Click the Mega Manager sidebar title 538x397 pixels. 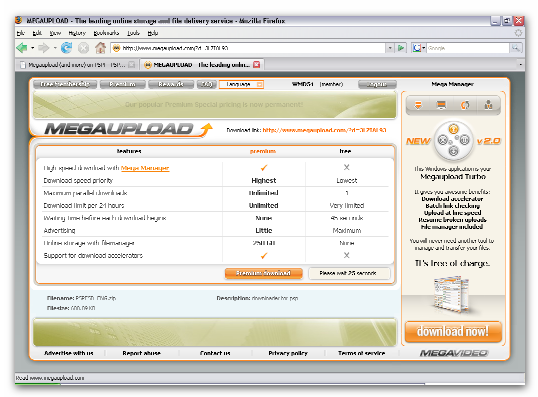tap(453, 84)
